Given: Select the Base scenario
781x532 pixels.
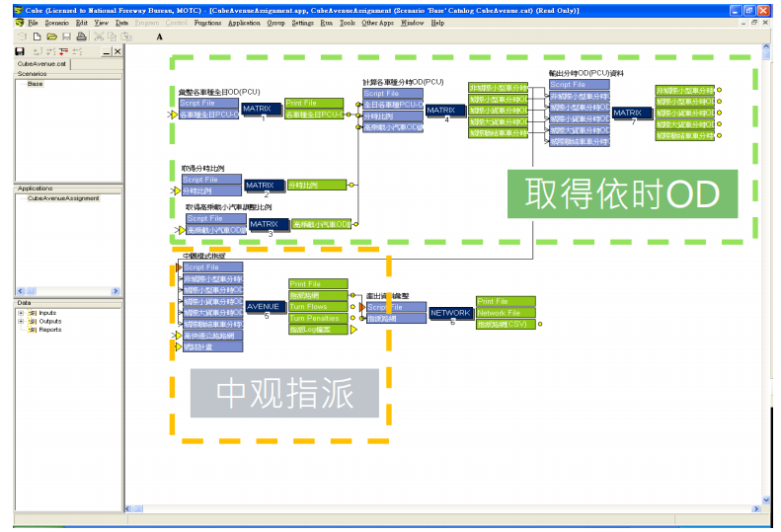Looking at the screenshot, I should (x=35, y=84).
